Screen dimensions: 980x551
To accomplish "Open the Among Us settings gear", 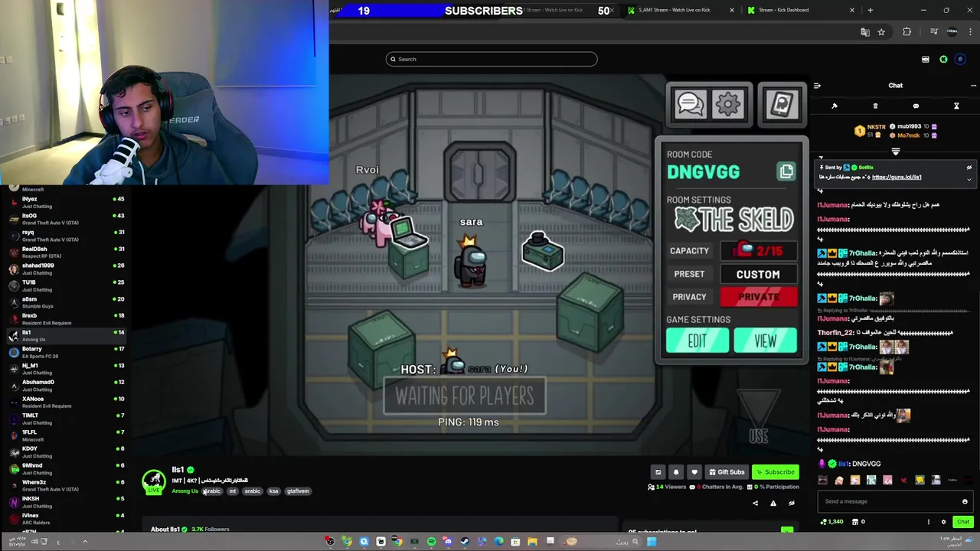I will [728, 104].
